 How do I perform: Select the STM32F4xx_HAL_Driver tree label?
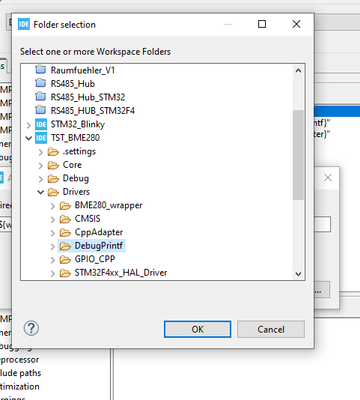pos(121,273)
